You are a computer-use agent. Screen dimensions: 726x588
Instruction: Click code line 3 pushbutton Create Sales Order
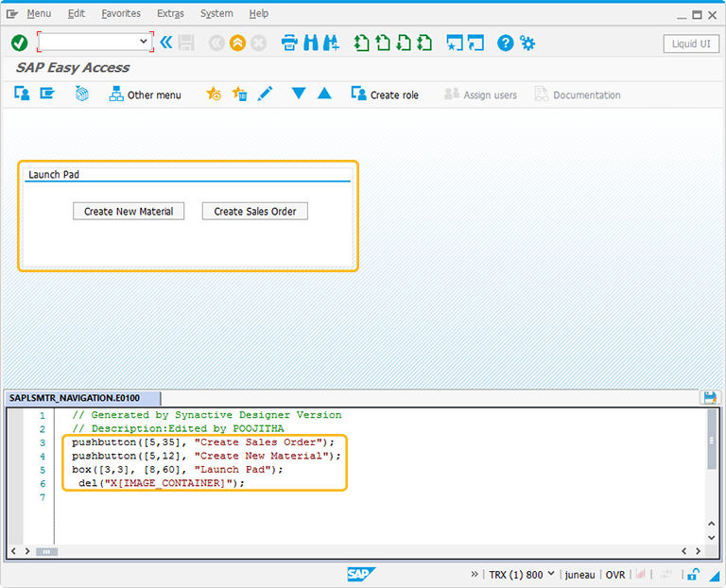(203, 442)
